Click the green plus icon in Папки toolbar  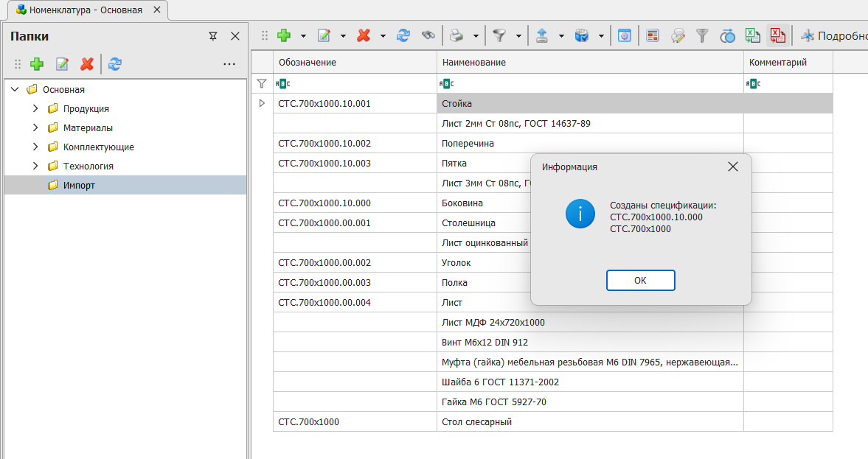[37, 64]
